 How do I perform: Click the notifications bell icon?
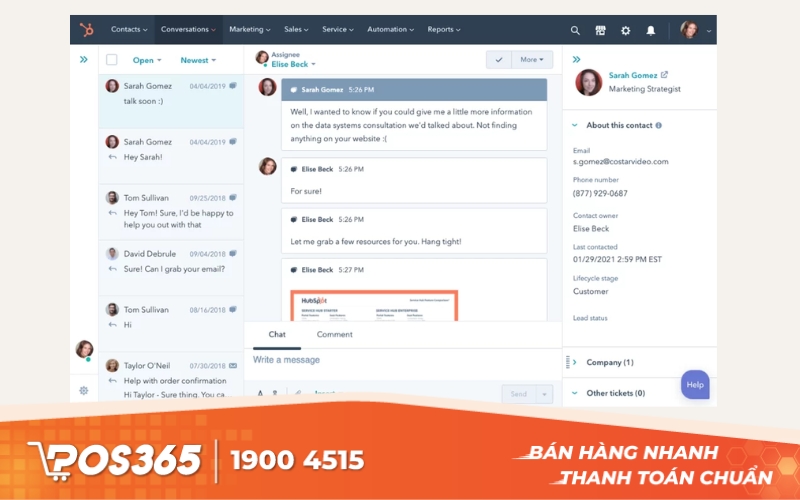pos(651,30)
